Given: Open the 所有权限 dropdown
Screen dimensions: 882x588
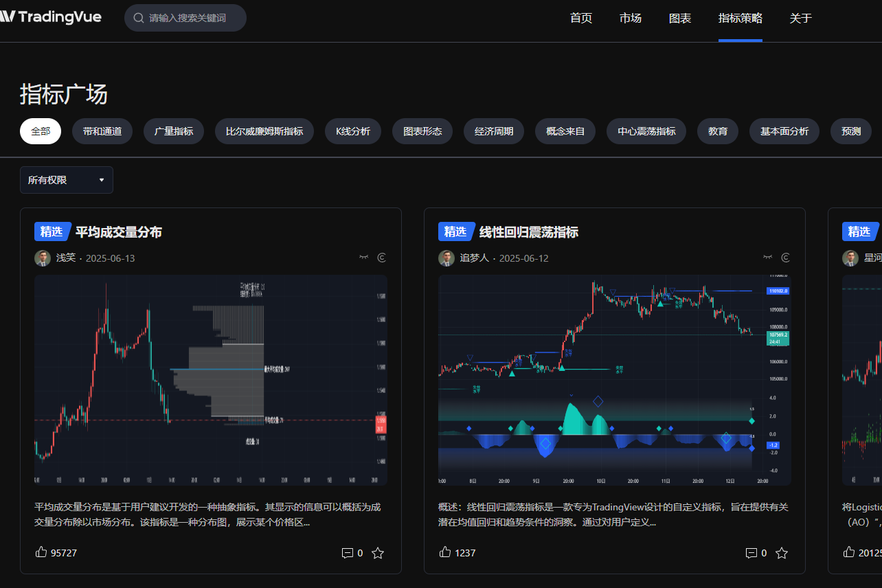Looking at the screenshot, I should pyautogui.click(x=67, y=180).
